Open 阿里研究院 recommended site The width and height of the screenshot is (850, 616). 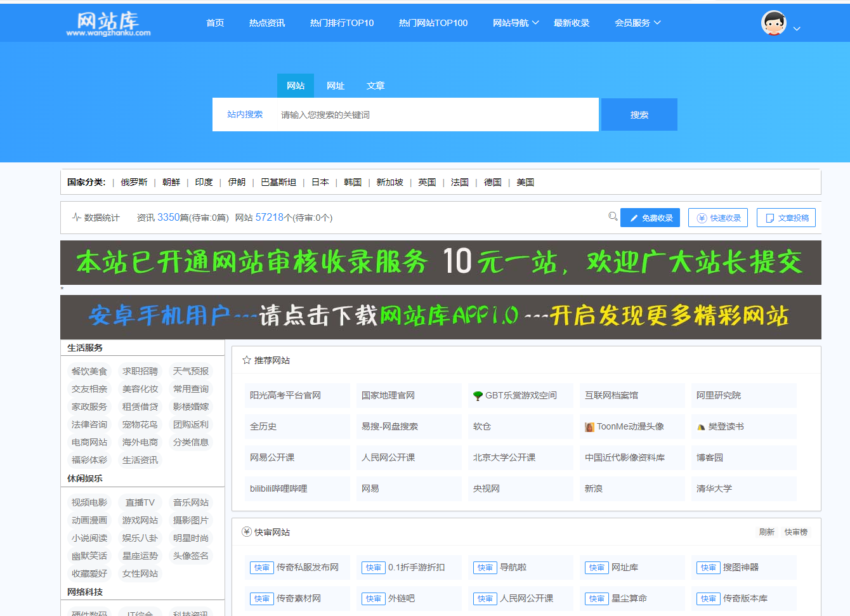pyautogui.click(x=743, y=395)
